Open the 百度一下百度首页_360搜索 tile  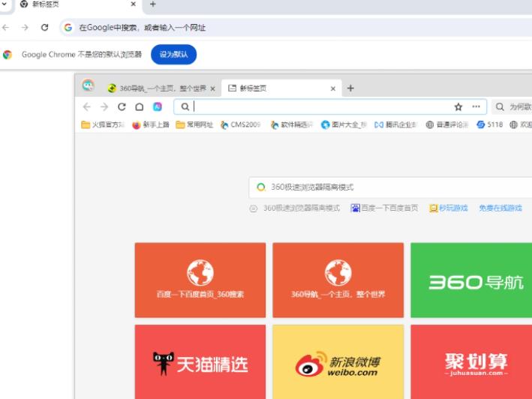point(200,280)
